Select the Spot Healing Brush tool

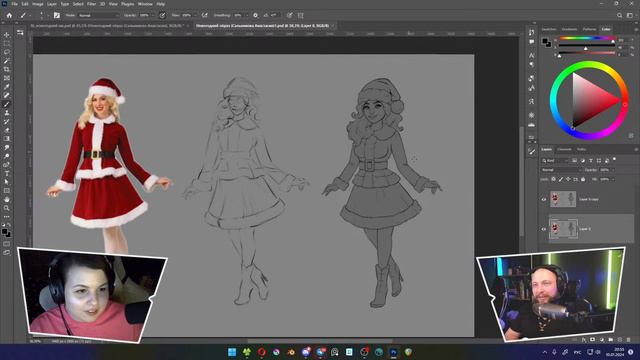(x=7, y=95)
